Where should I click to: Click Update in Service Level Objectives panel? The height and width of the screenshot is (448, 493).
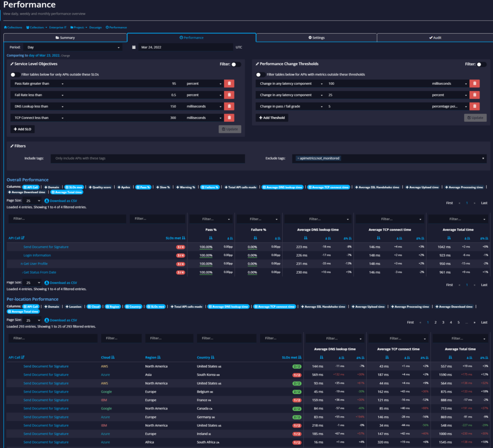coord(230,129)
